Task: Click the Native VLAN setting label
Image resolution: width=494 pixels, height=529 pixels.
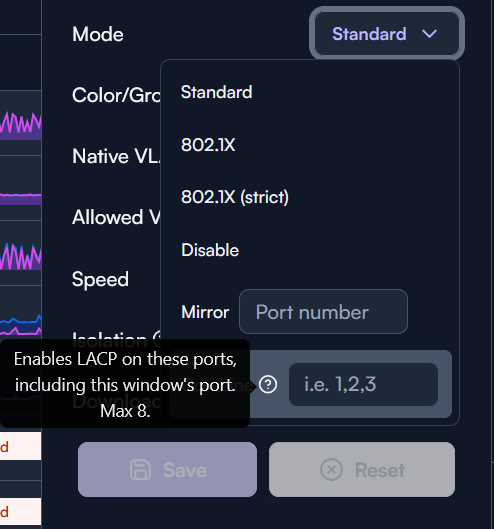Action: click(116, 156)
